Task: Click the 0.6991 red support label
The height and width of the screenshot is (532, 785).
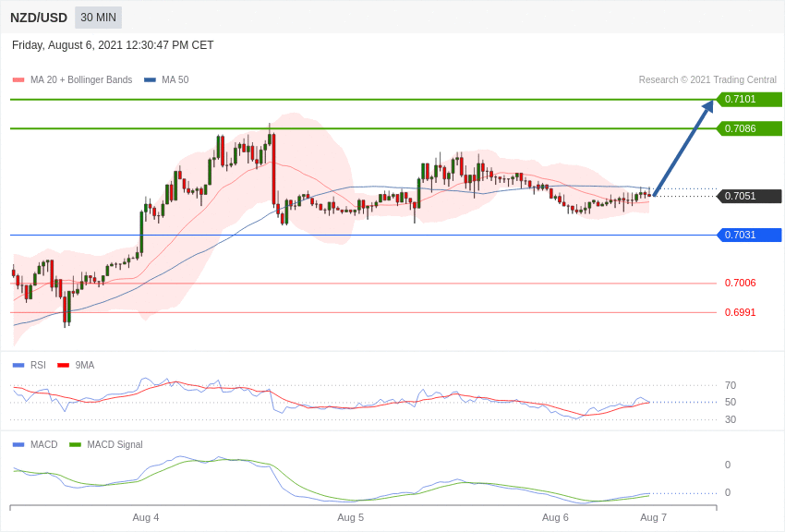Action: point(740,312)
